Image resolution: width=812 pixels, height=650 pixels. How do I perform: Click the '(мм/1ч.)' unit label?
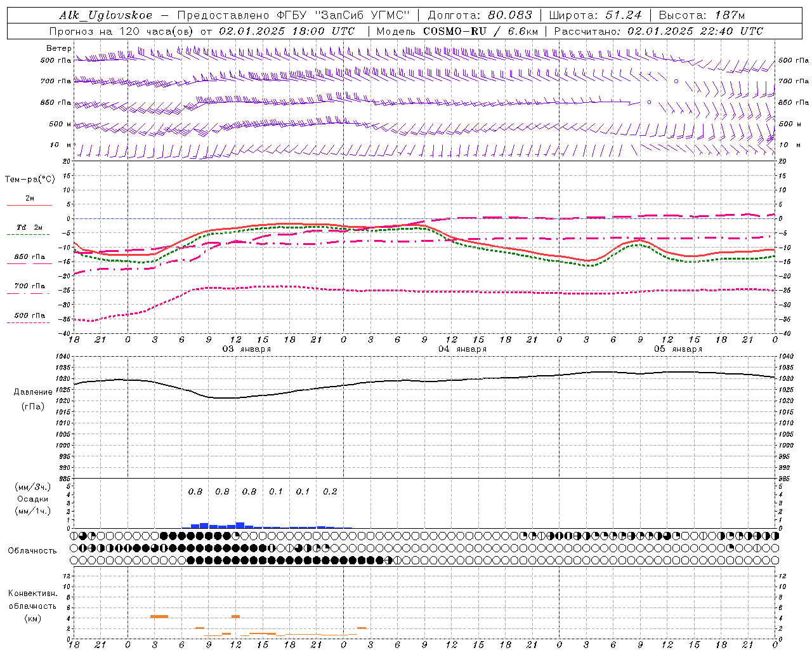coord(32,511)
